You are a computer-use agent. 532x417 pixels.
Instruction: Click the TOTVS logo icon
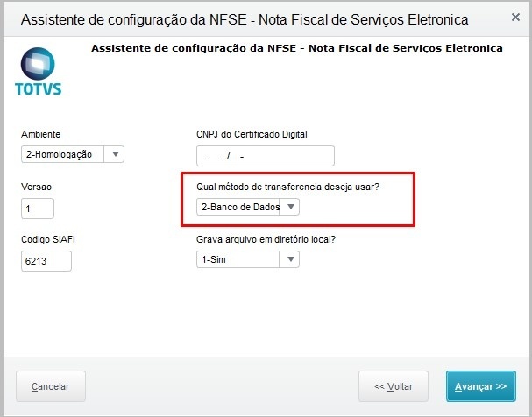pos(38,70)
